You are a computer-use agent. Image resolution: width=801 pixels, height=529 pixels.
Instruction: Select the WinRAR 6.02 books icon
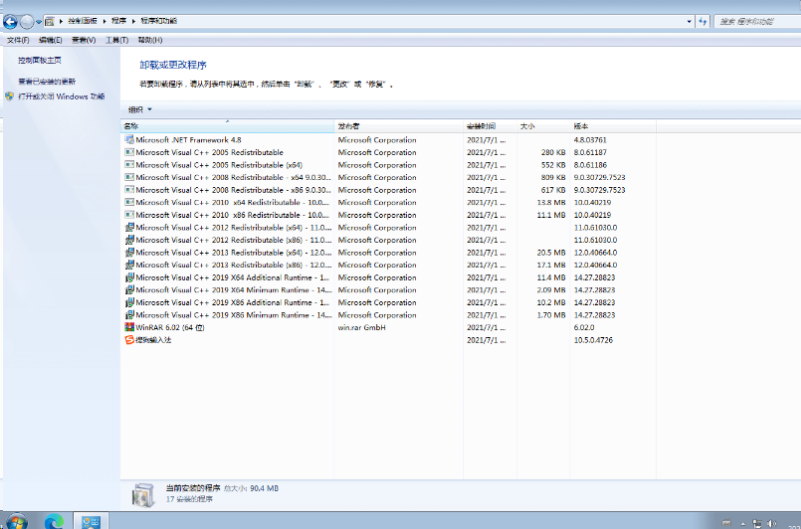(x=129, y=327)
